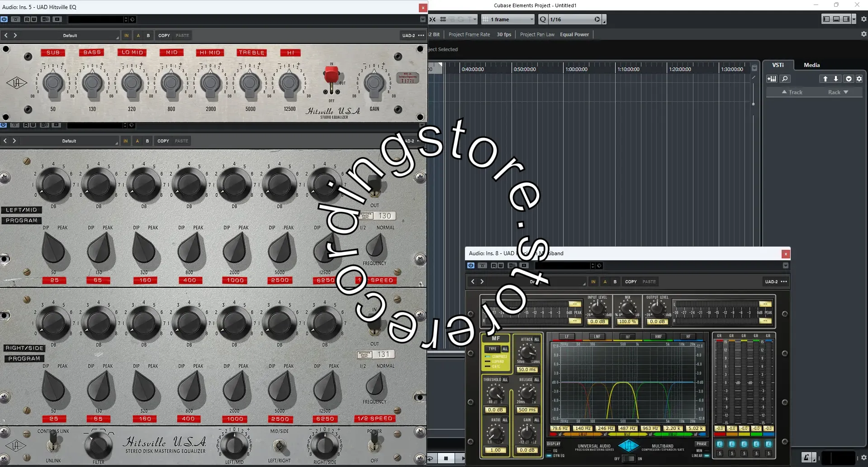This screenshot has width=868, height=467.
Task: Open 1 frame grid type dropdown
Action: (508, 19)
